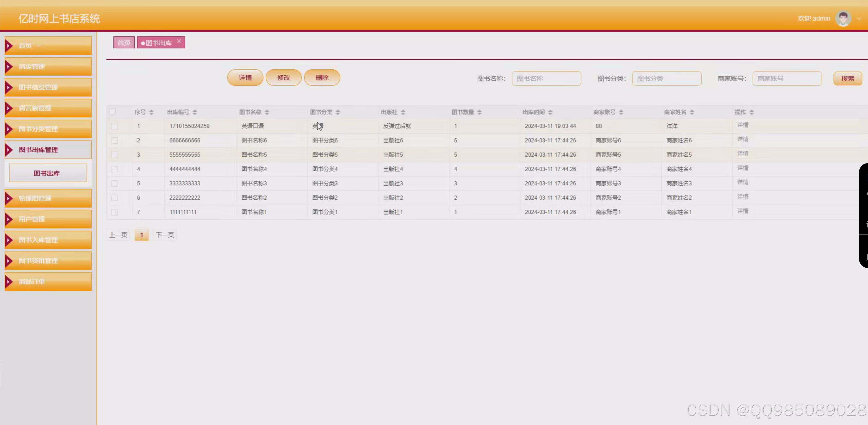Close the 图书出库 tab
Image resolution: width=868 pixels, height=425 pixels.
179,41
